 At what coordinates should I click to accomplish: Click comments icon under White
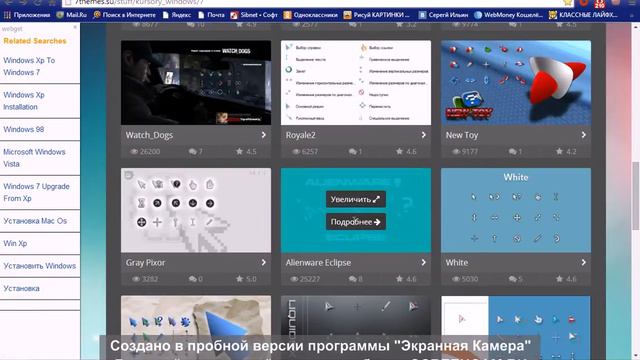[513, 279]
